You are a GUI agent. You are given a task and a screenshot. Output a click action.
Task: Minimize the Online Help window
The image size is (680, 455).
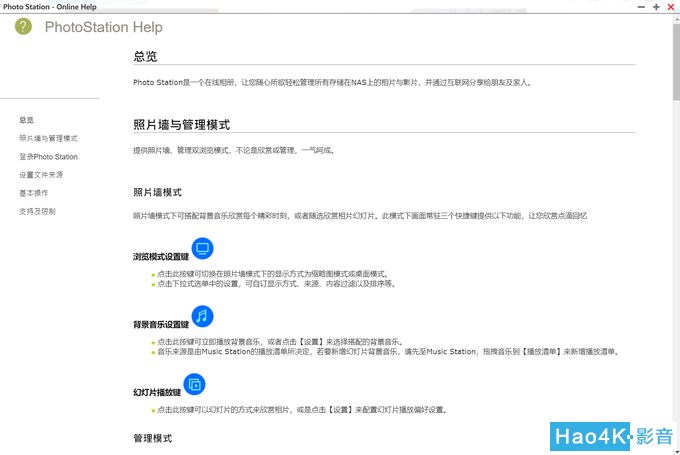tap(641, 7)
